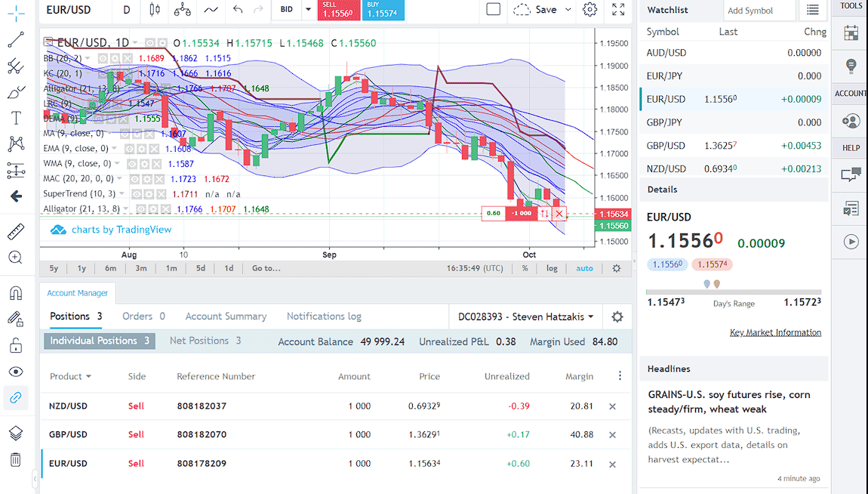Click the ruler measure tool
868x494 pixels.
16,231
